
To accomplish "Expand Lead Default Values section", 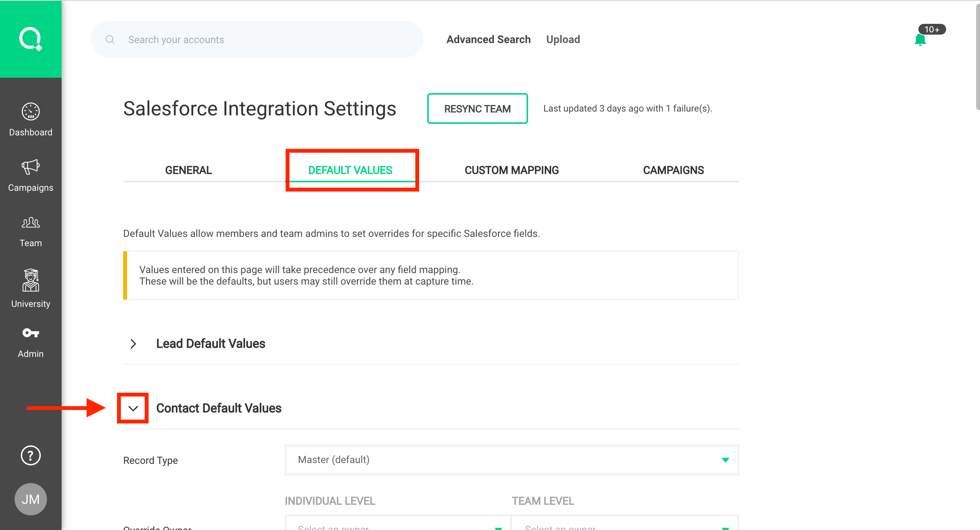I will [133, 343].
